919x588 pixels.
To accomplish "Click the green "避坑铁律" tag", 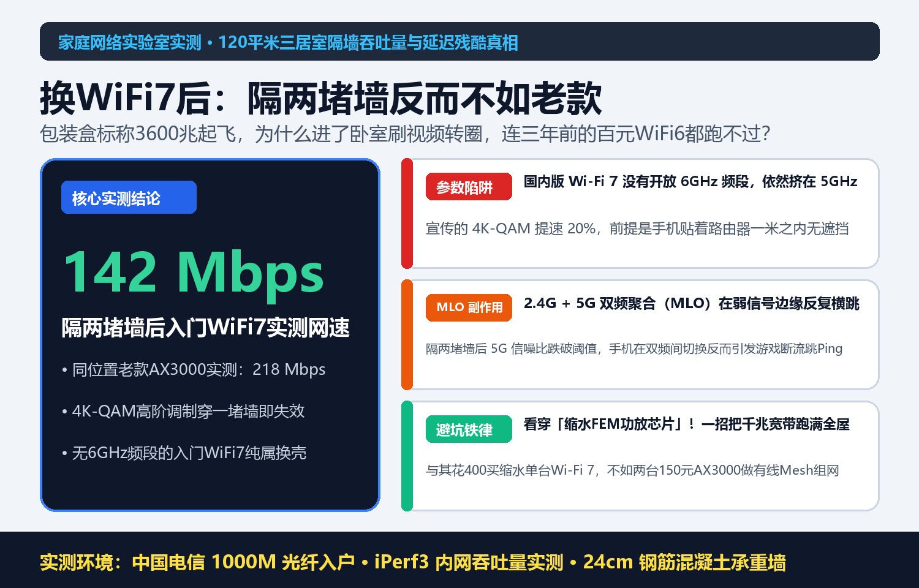I will click(x=469, y=429).
